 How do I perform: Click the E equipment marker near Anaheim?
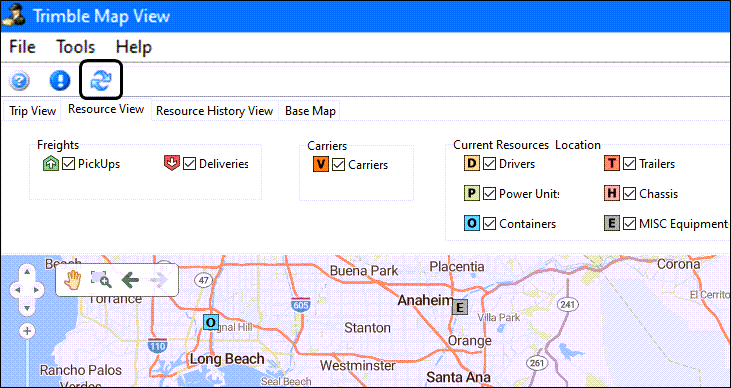460,307
